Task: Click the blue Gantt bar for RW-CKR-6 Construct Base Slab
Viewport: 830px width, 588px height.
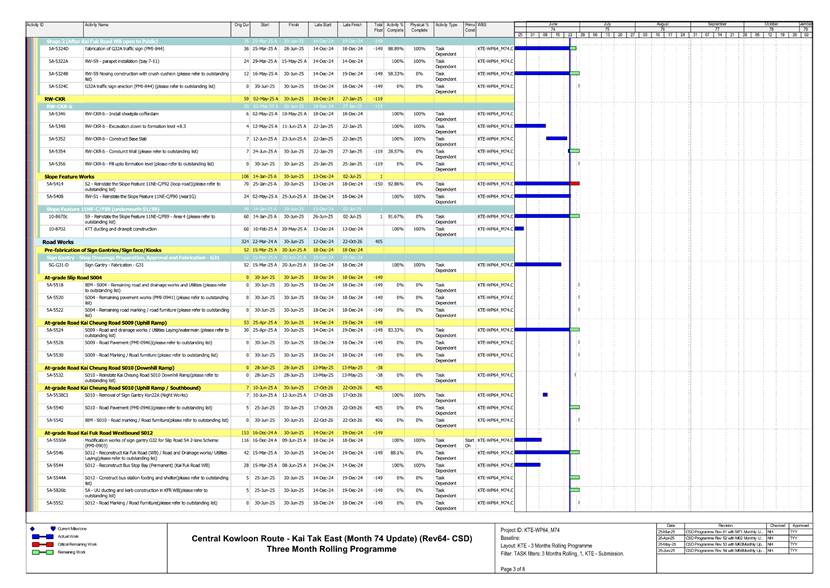Action: [556, 138]
